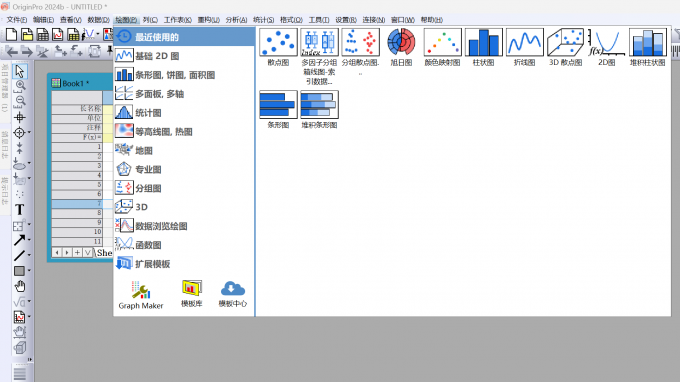Choose the 多因子分组箱线图 box chart template
The height and width of the screenshot is (382, 680).
pos(319,56)
